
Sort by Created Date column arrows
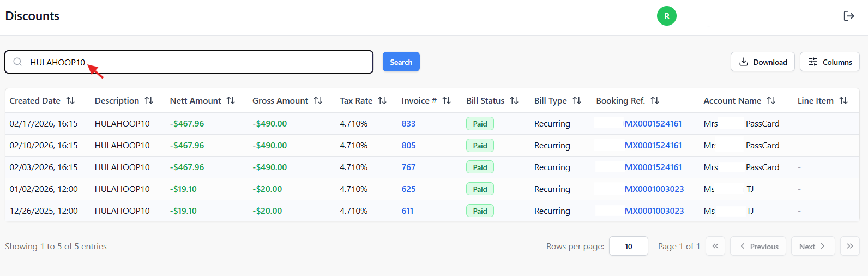click(70, 100)
